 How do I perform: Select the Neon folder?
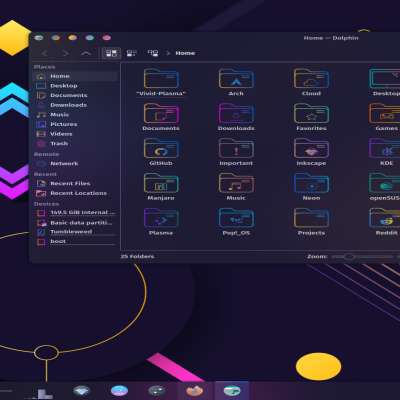click(311, 187)
